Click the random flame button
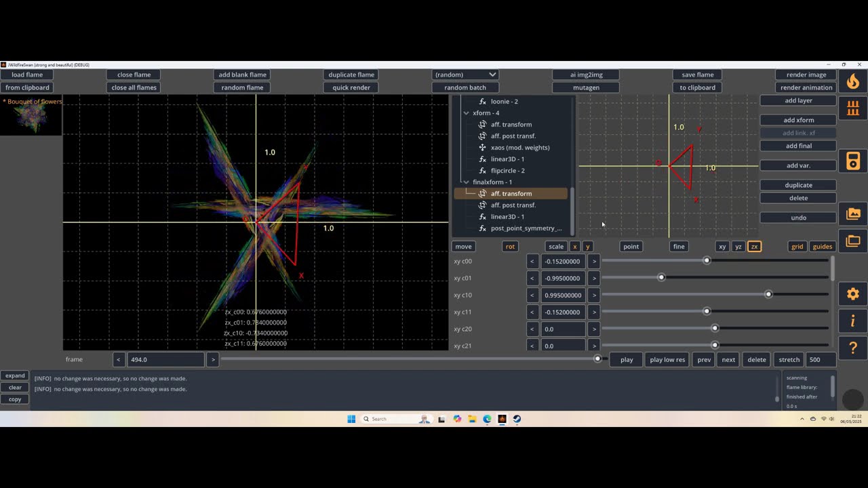 pos(242,87)
